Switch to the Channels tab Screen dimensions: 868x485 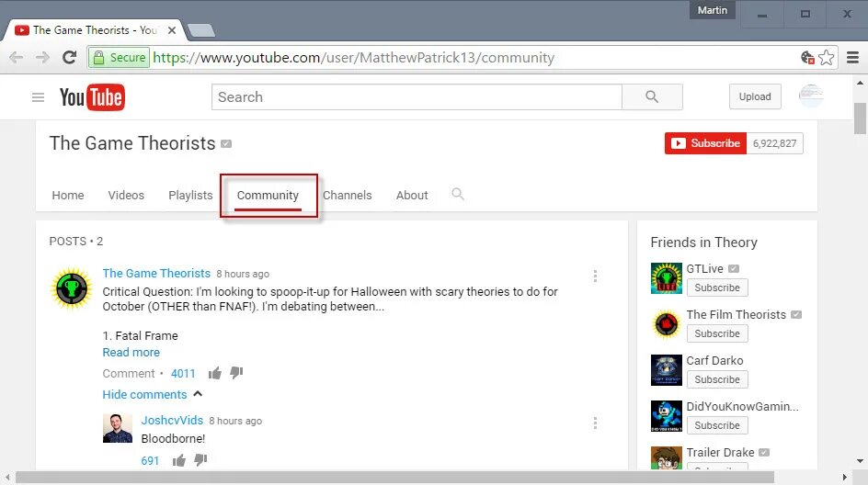point(347,196)
